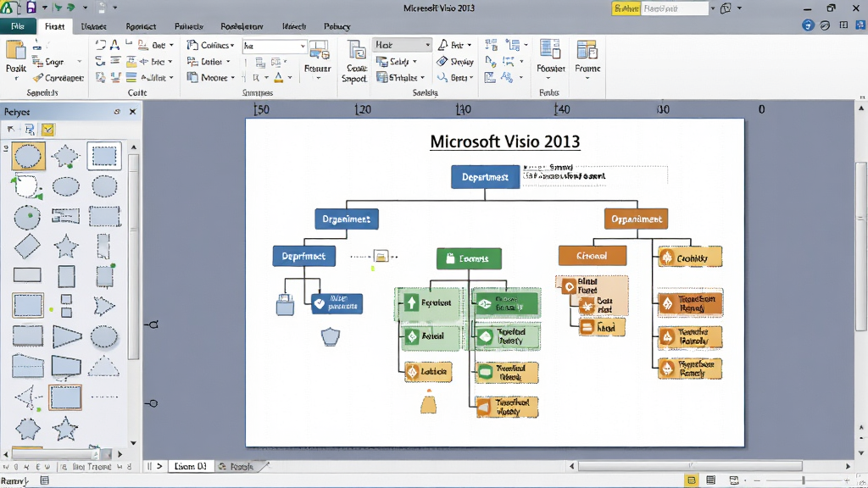Click the shield shape on the canvas
Image resolution: width=868 pixels, height=488 pixels.
pyautogui.click(x=331, y=336)
